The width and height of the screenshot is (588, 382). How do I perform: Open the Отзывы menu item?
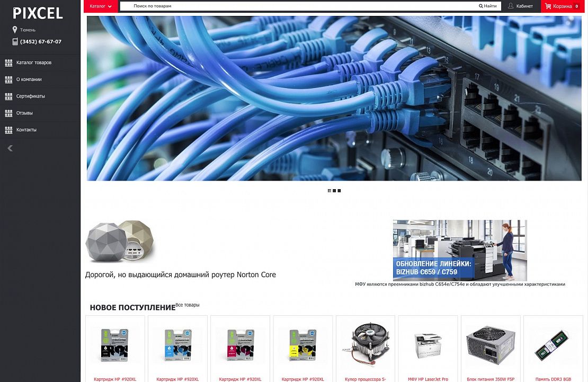(24, 113)
